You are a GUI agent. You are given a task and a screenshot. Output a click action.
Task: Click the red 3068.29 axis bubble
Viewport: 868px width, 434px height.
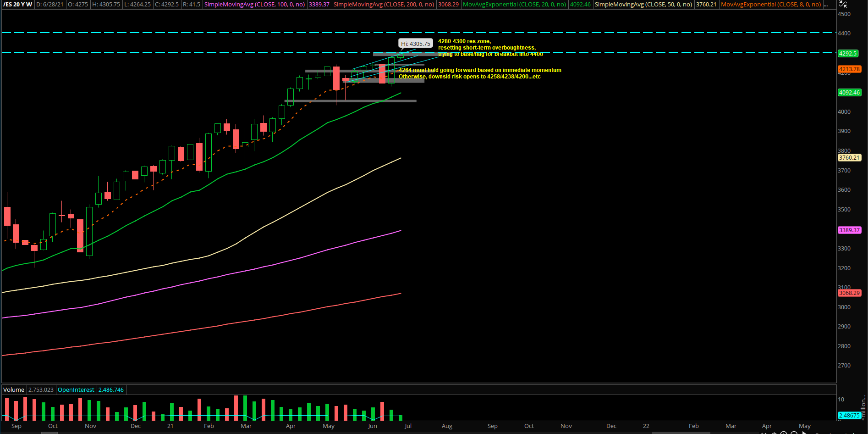[850, 293]
